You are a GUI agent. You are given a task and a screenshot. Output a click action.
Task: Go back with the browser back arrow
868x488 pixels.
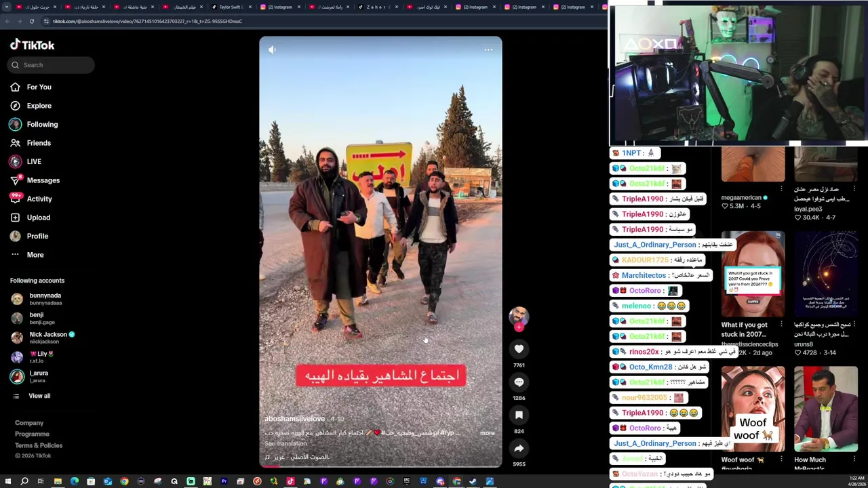coord(7,21)
